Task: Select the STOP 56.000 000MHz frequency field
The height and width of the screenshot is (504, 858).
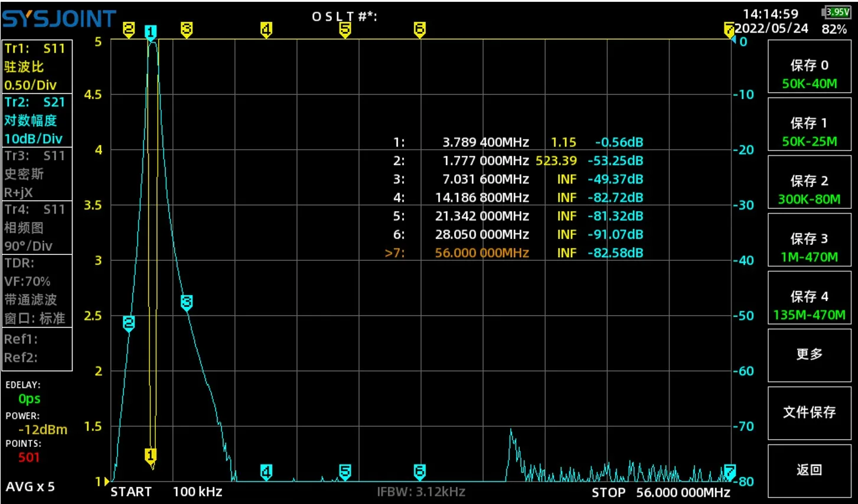Action: tap(661, 492)
